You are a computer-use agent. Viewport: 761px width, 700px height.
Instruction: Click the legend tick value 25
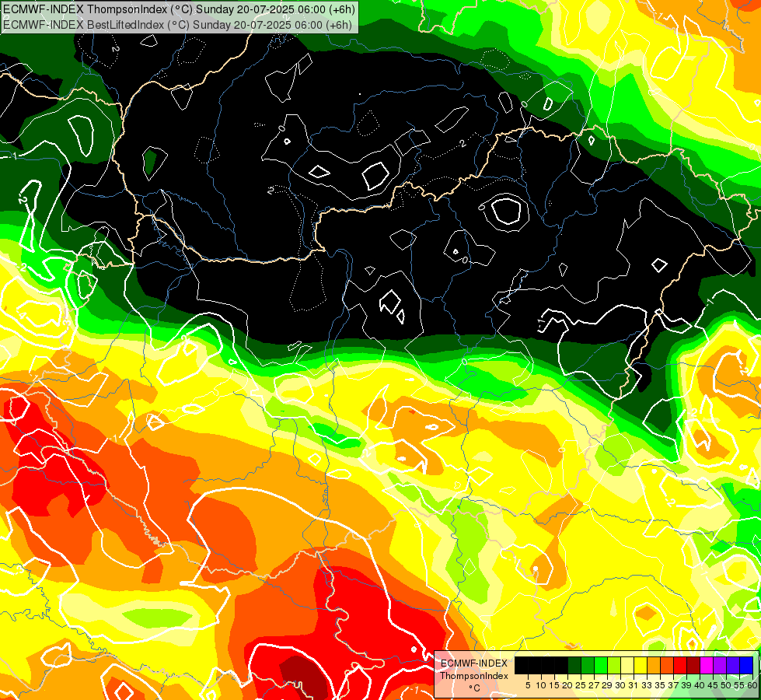(x=581, y=685)
